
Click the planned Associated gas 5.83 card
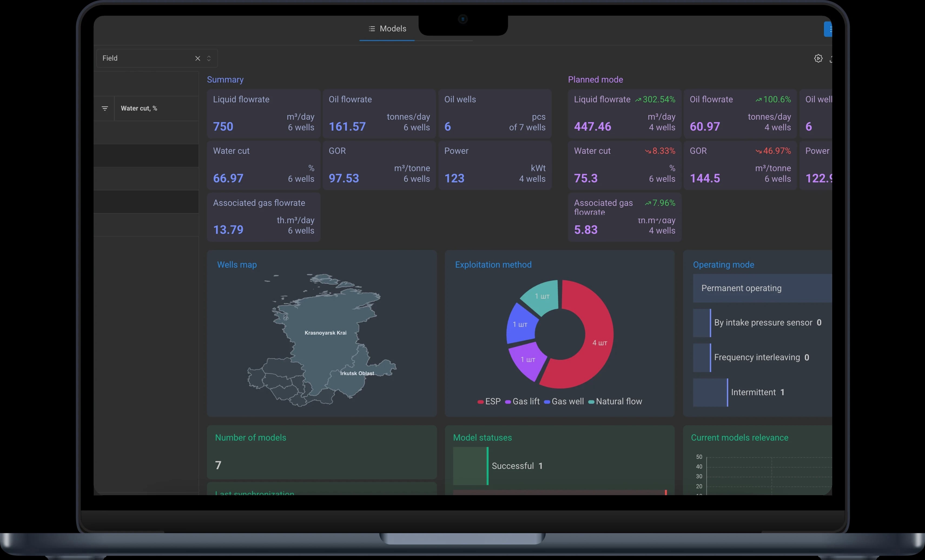625,217
